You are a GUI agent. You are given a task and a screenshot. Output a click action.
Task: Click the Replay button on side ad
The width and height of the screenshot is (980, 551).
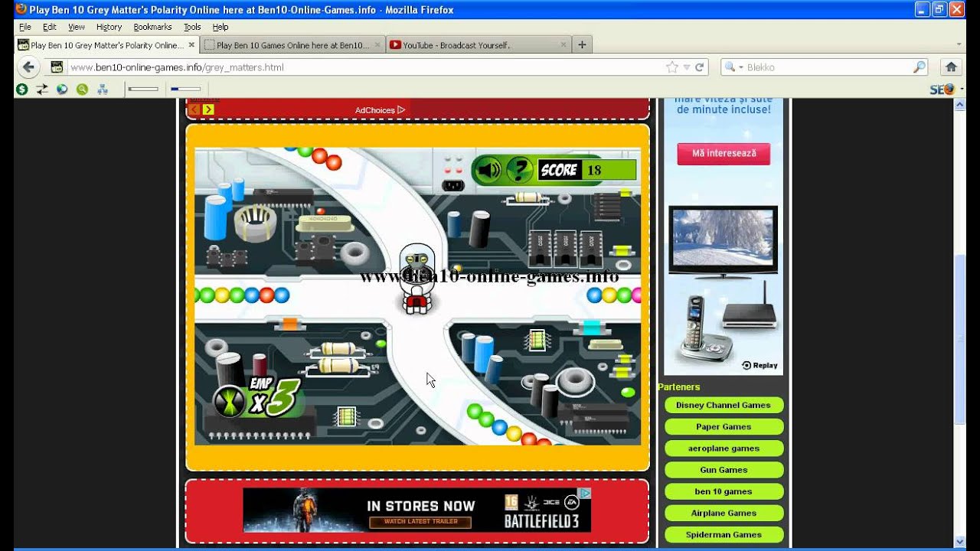[759, 365]
